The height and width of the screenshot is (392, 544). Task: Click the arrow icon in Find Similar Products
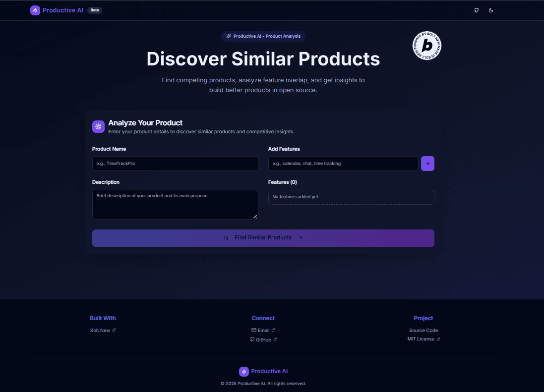[x=301, y=238]
